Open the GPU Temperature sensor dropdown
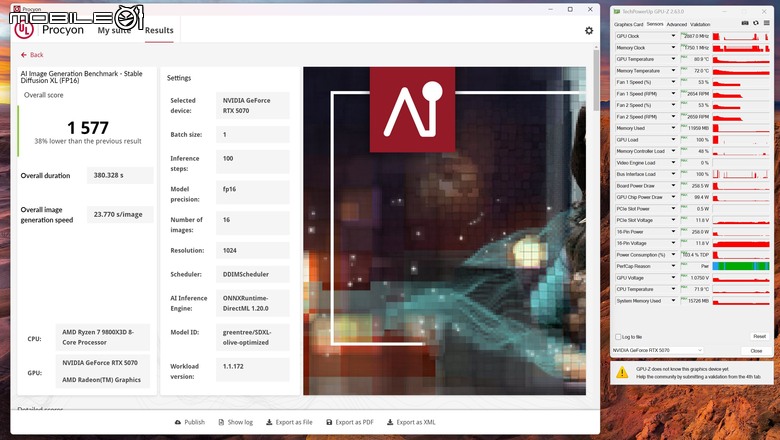 coord(673,59)
